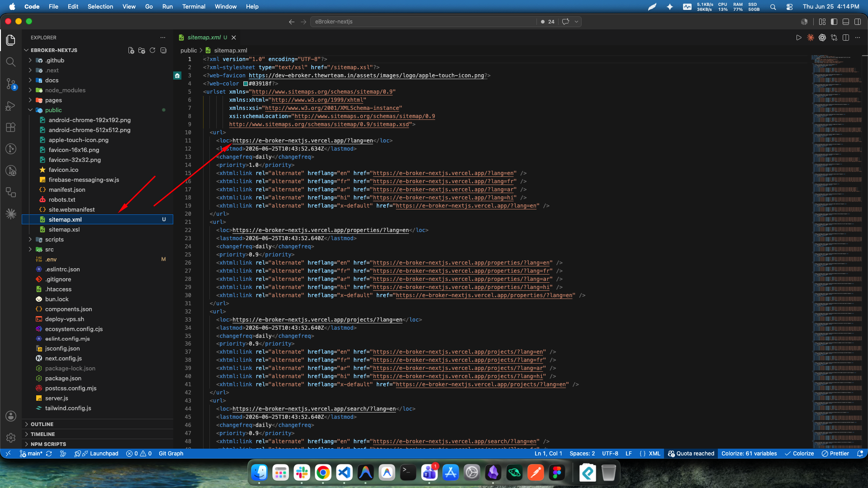The height and width of the screenshot is (488, 868).
Task: Click split editor right icon
Action: click(846, 38)
